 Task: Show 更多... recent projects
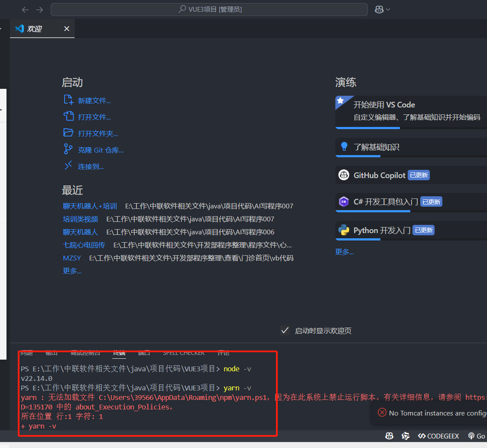[72, 271]
